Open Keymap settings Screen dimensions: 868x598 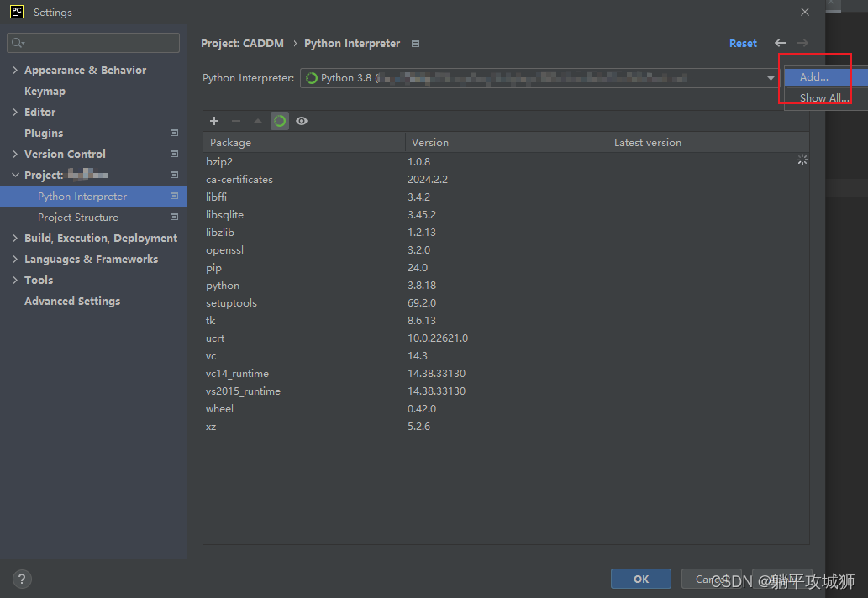tap(45, 92)
